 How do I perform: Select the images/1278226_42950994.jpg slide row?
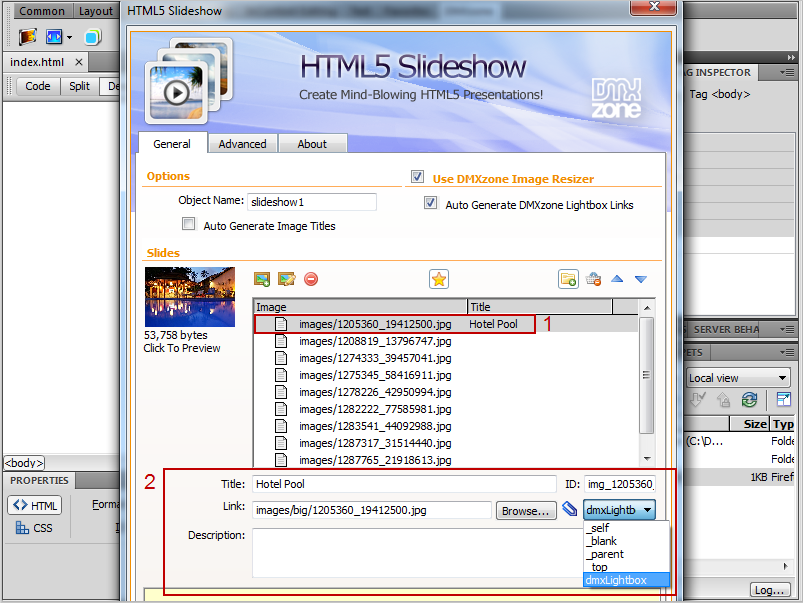pos(446,392)
